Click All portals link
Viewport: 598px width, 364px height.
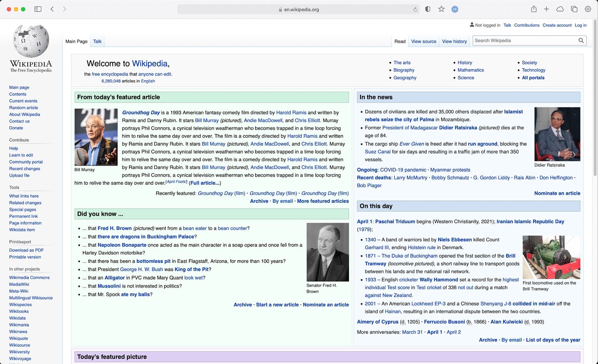click(533, 78)
